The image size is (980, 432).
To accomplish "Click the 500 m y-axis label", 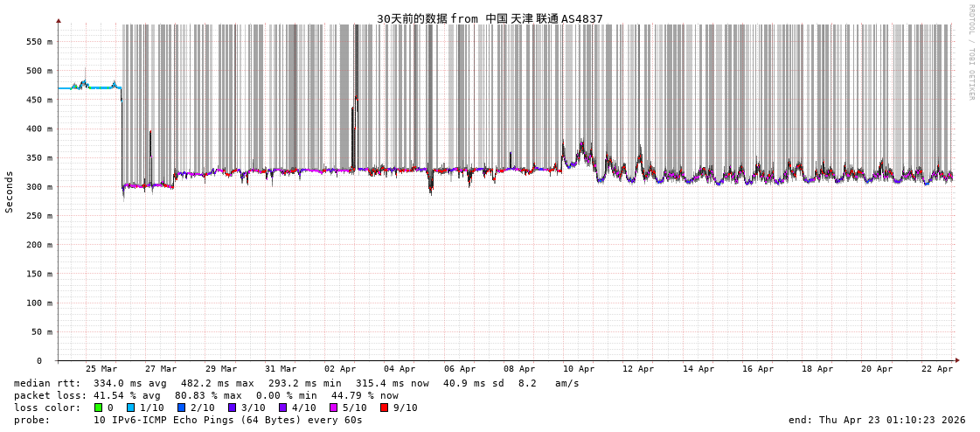I will tap(38, 71).
